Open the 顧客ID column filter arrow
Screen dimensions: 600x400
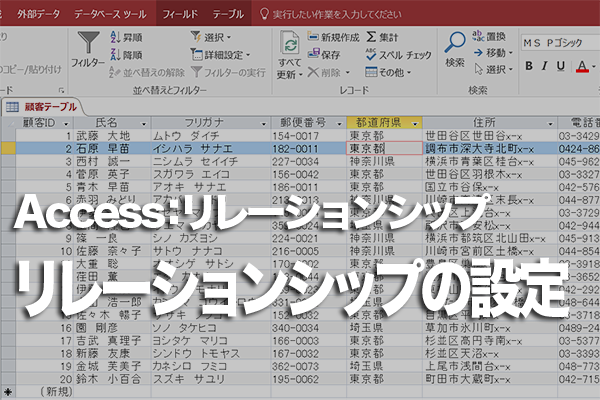pos(66,124)
